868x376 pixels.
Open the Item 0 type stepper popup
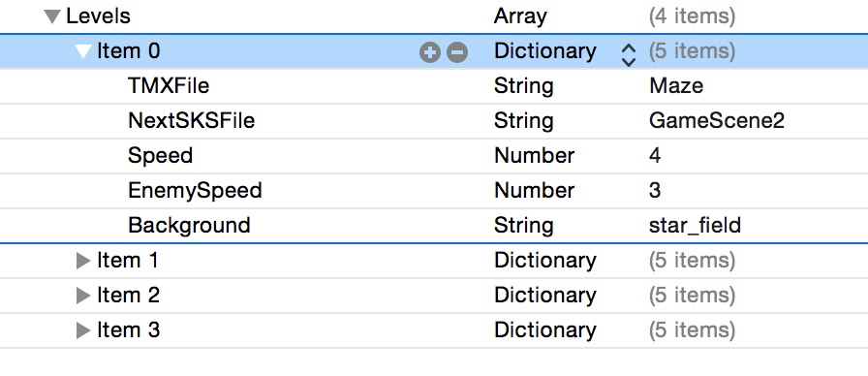[629, 55]
